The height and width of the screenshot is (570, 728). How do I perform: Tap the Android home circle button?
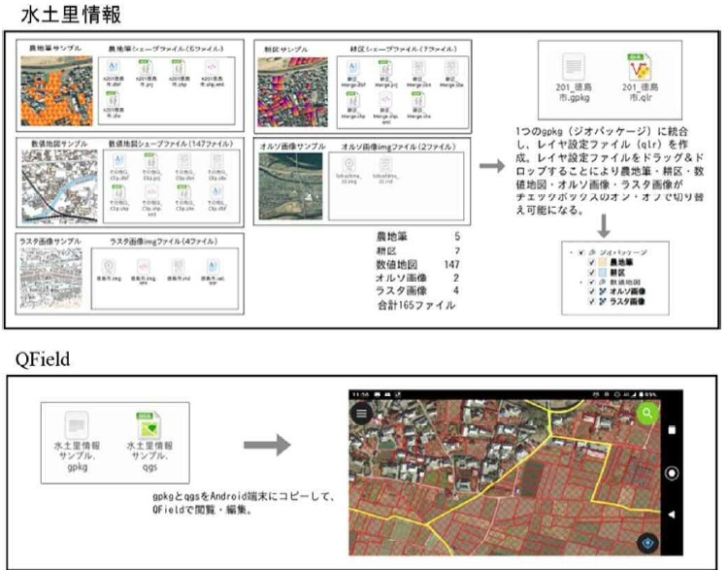pos(672,473)
